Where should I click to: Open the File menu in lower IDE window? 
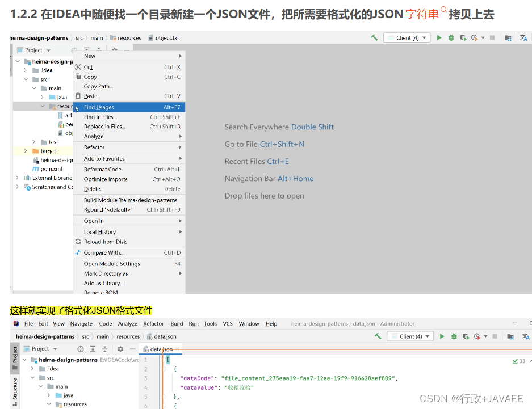(28, 323)
